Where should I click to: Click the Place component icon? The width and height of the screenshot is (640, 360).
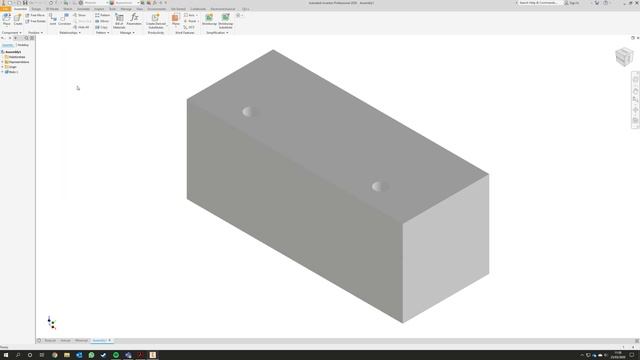click(x=6, y=19)
